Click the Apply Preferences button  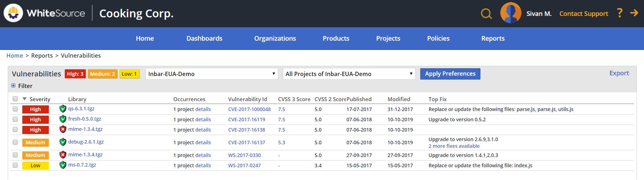click(450, 74)
